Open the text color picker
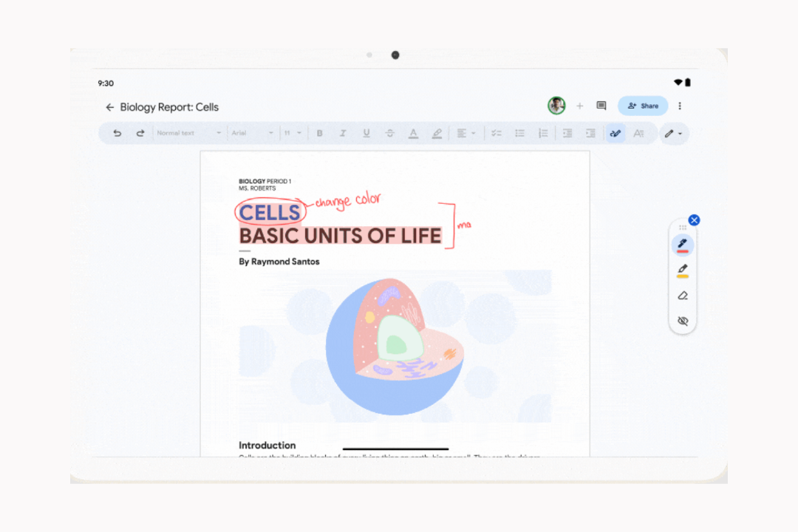 [x=413, y=133]
